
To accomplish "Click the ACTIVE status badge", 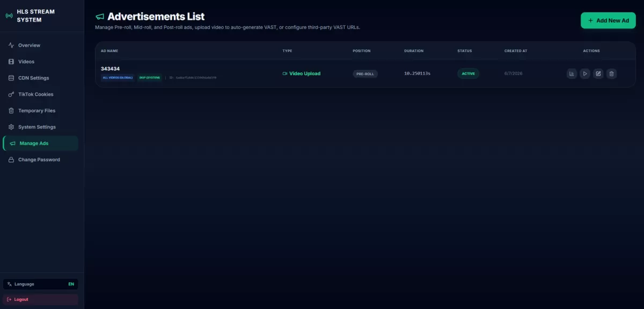I will coord(469,74).
